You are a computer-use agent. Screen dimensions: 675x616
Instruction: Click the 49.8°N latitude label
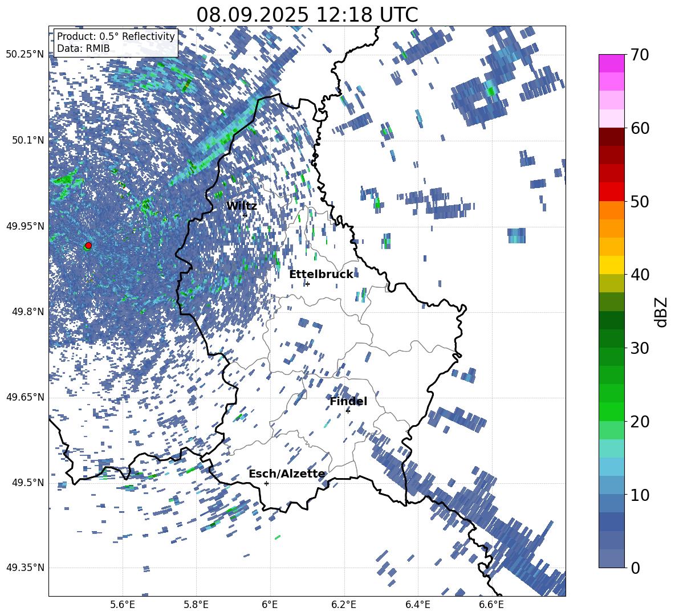[x=28, y=312]
